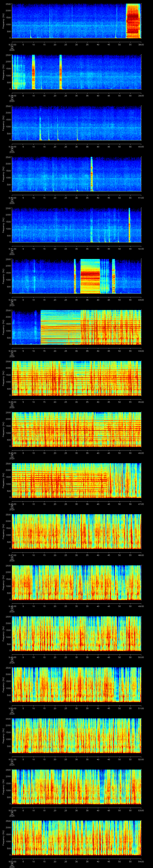The width and height of the screenshot is (153, 868).
Task: Select the spectrogram panel starting at 9:53:00
Action: point(76,838)
